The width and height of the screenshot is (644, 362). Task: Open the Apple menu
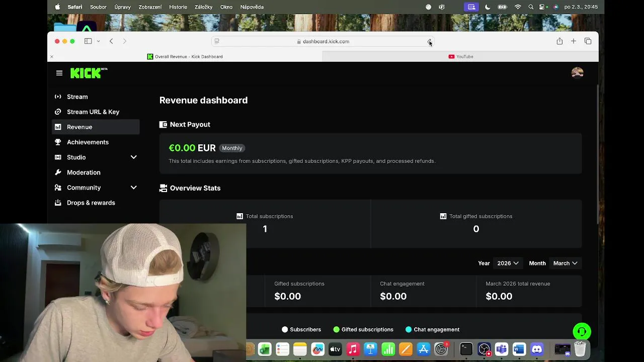click(x=57, y=7)
